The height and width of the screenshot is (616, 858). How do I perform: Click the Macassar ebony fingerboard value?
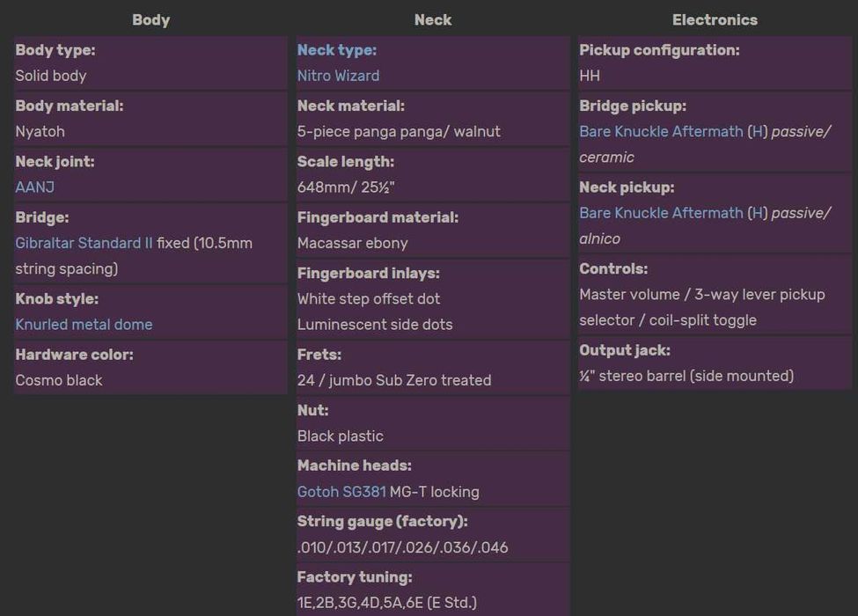pyautogui.click(x=352, y=243)
